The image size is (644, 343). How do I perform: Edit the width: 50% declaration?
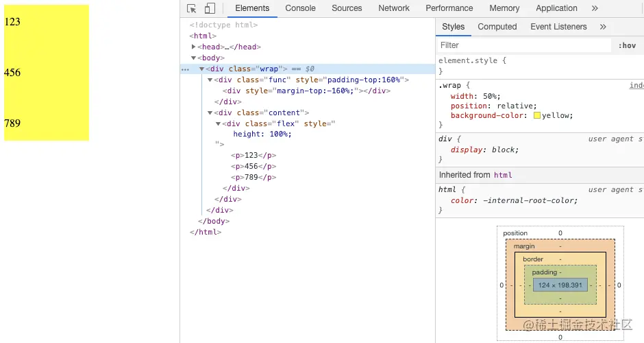(x=475, y=96)
